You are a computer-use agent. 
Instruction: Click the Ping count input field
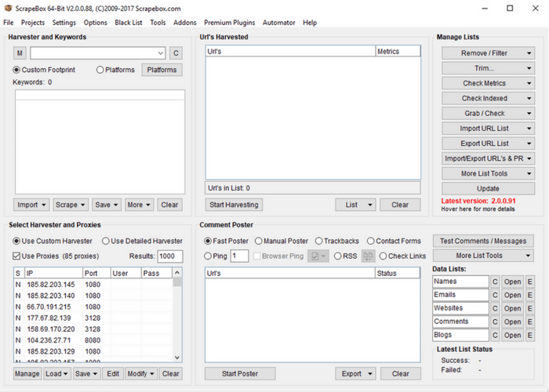point(239,256)
